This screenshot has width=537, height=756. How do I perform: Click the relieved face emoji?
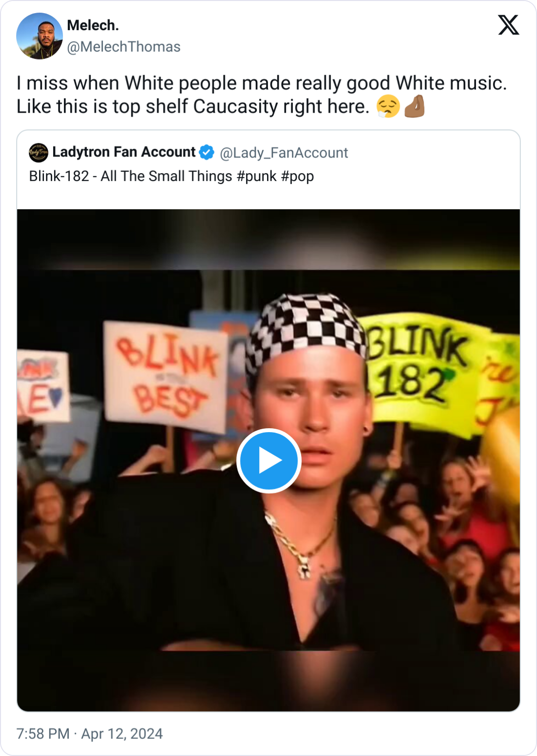389,106
